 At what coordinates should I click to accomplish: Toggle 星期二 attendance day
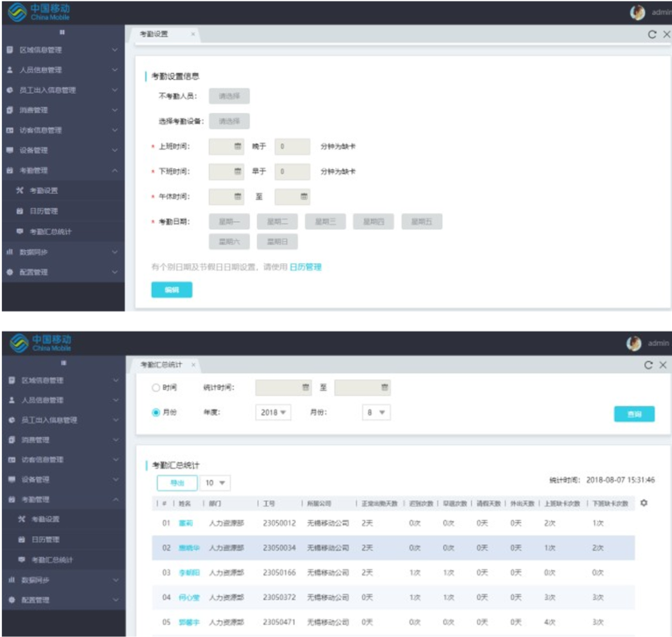[x=277, y=222]
